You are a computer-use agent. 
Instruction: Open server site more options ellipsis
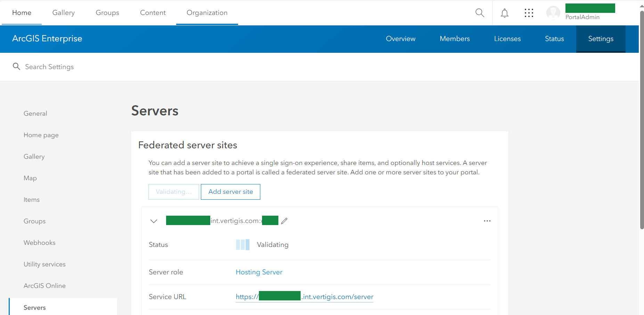click(x=487, y=221)
